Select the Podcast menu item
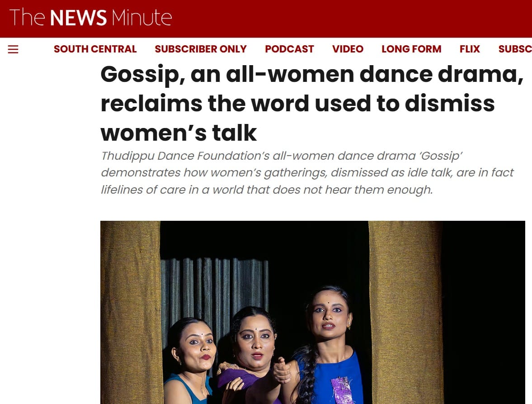Screen dimensions: 532x404 tap(289, 49)
